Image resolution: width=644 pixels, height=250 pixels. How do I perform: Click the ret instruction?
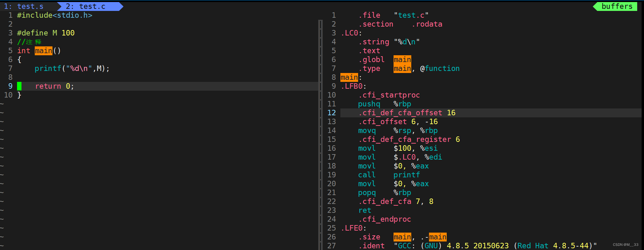point(365,210)
